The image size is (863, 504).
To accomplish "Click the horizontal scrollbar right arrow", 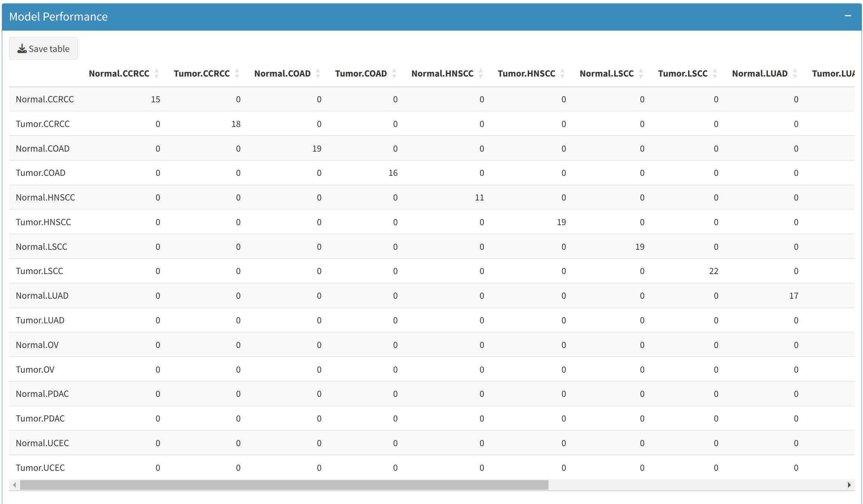I will pyautogui.click(x=849, y=485).
